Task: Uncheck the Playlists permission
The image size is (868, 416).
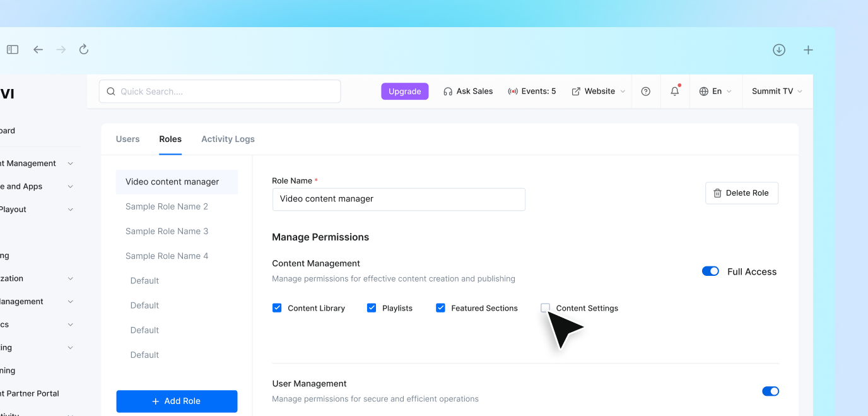Action: [x=372, y=307]
